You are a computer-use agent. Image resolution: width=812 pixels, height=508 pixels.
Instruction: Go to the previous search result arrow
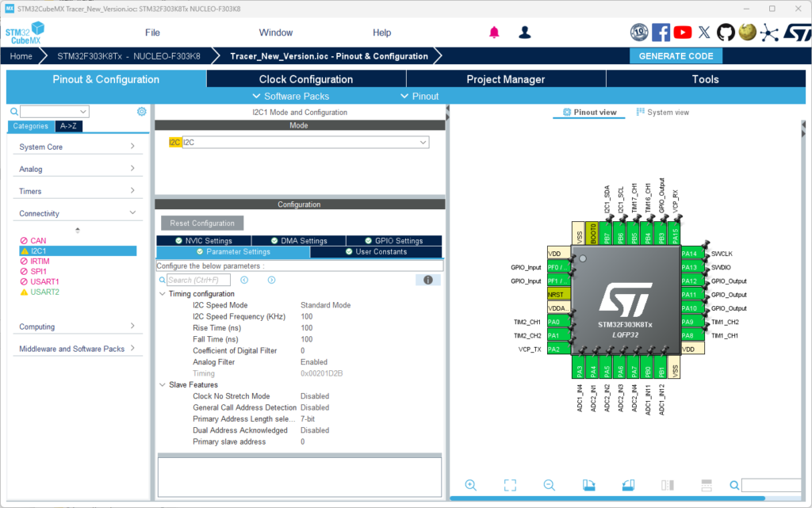[244, 280]
